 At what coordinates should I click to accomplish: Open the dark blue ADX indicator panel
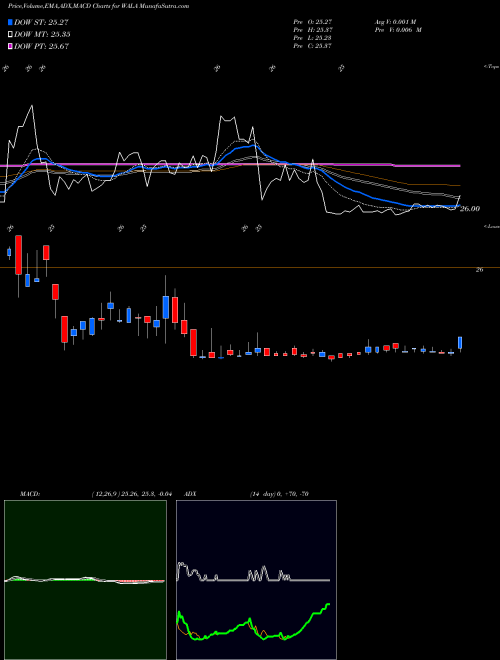pyautogui.click(x=256, y=580)
